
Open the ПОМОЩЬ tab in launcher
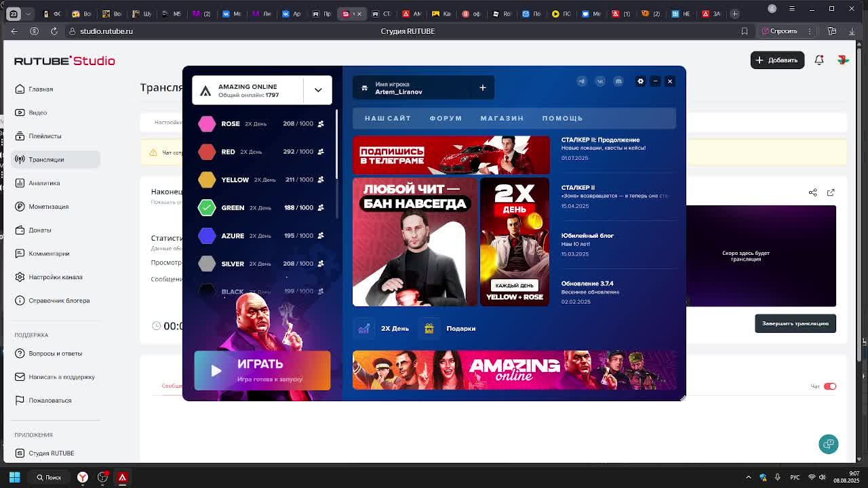coord(562,118)
